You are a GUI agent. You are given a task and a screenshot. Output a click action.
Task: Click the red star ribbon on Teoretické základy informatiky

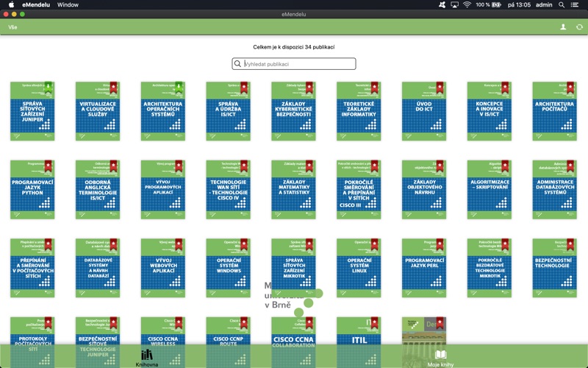point(375,88)
